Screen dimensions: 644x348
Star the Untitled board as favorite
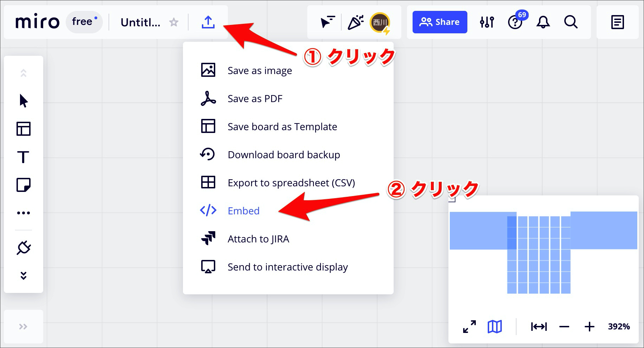pyautogui.click(x=174, y=22)
